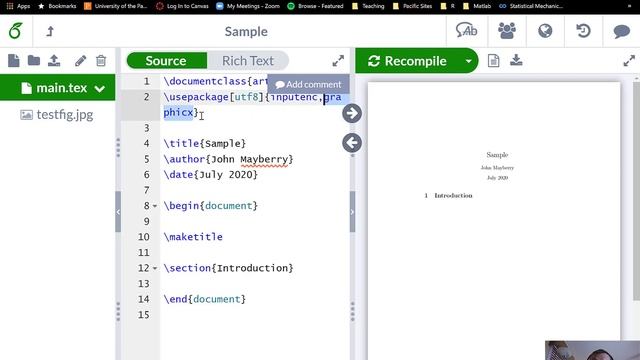Place cursor on \end{document} line
The height and width of the screenshot is (360, 640).
[x=204, y=299]
